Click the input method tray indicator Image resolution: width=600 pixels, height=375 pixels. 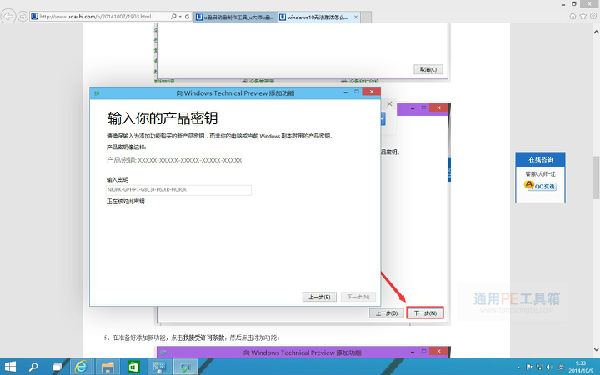click(x=561, y=367)
